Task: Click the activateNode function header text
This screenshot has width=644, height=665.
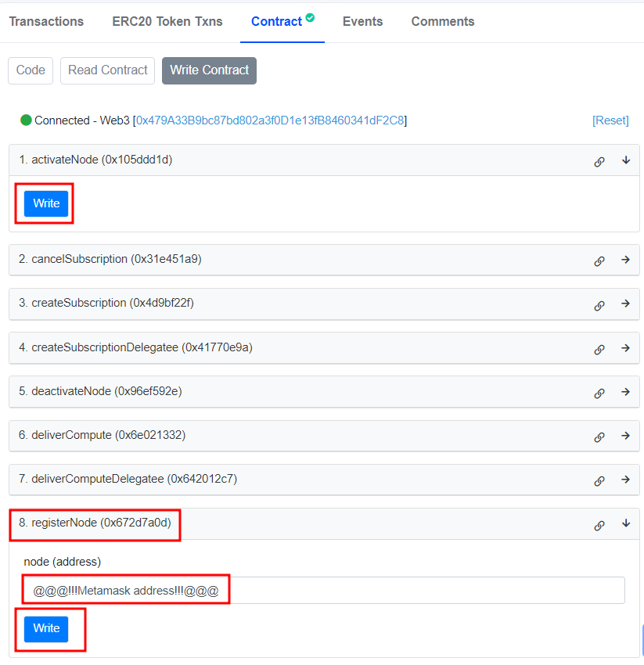Action: click(x=96, y=160)
